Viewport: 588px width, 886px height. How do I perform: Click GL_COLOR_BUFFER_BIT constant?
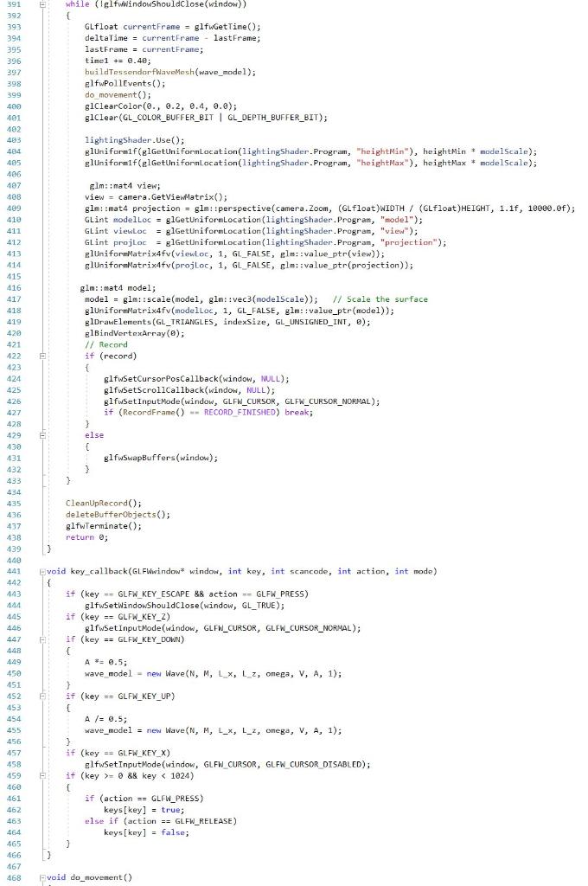(168, 118)
